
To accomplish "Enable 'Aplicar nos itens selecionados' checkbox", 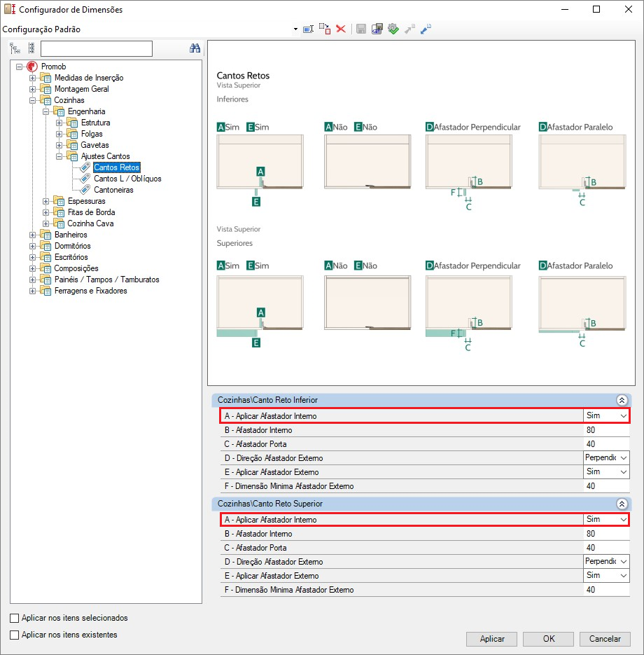I will pyautogui.click(x=15, y=619).
